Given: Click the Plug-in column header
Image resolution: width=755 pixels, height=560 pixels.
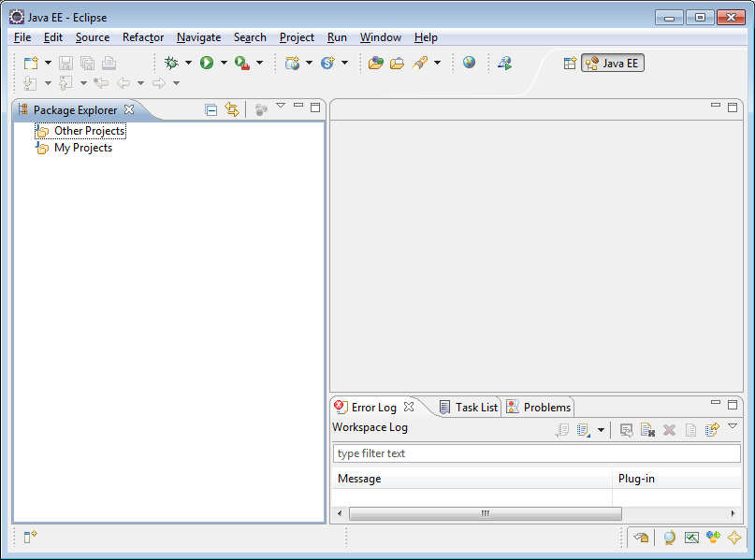Looking at the screenshot, I should click(676, 479).
